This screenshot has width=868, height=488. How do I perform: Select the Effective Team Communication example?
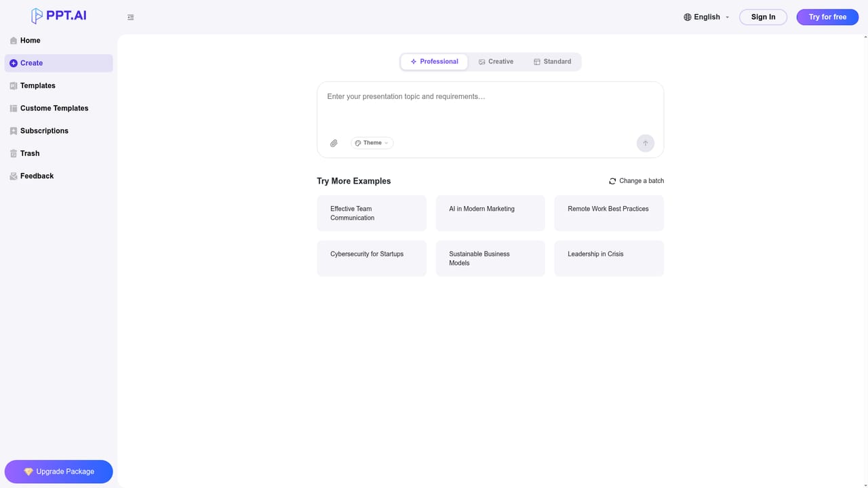372,213
